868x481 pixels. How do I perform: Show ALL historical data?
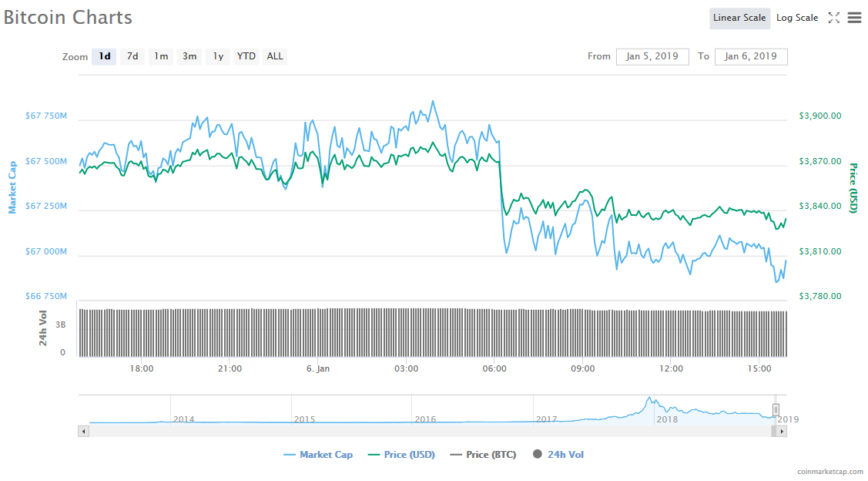tap(275, 56)
